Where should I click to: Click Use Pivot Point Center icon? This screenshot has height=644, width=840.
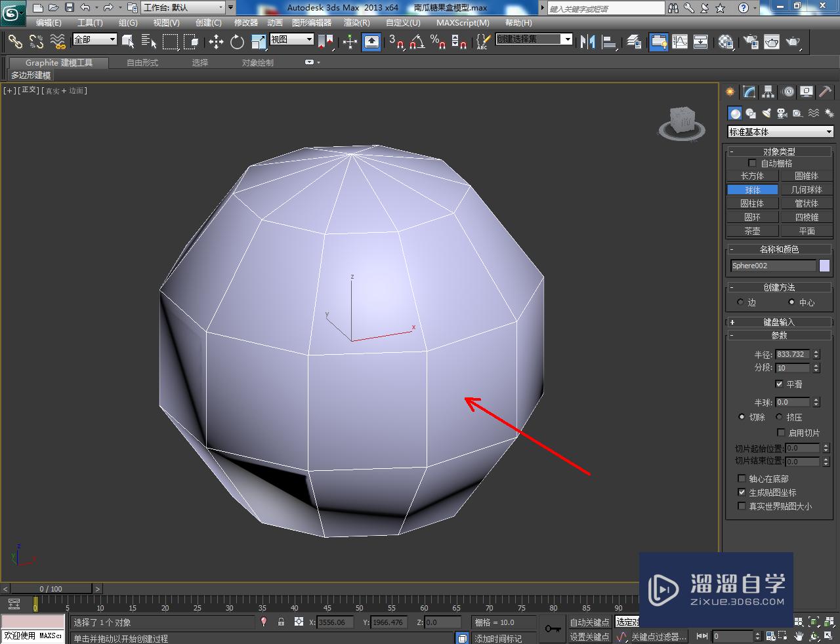(x=325, y=42)
